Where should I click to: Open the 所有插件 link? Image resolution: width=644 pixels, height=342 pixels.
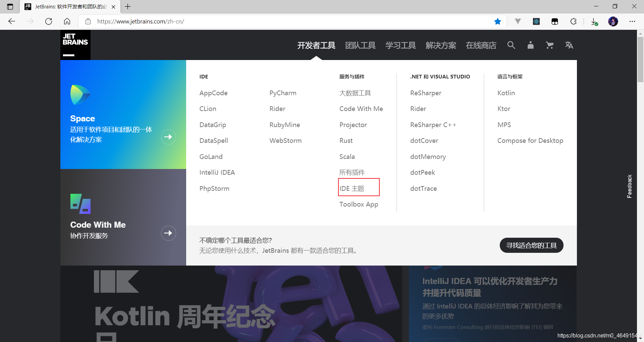352,172
